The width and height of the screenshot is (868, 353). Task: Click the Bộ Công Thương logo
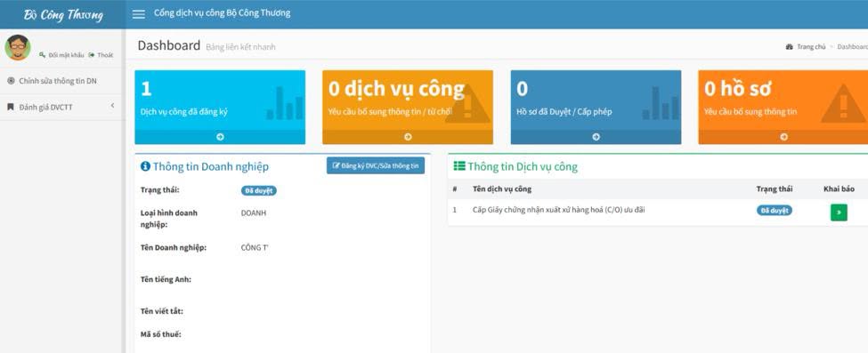click(x=63, y=14)
